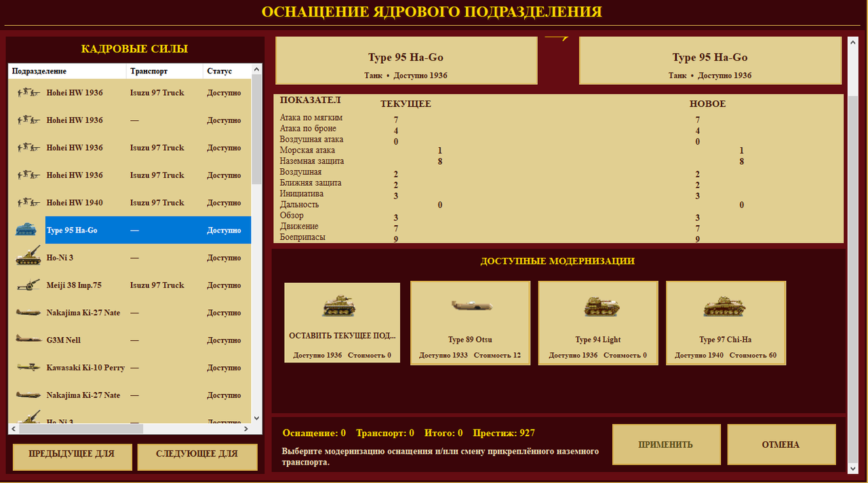Click the Итого: 0 total label
The width and height of the screenshot is (868, 483).
443,433
